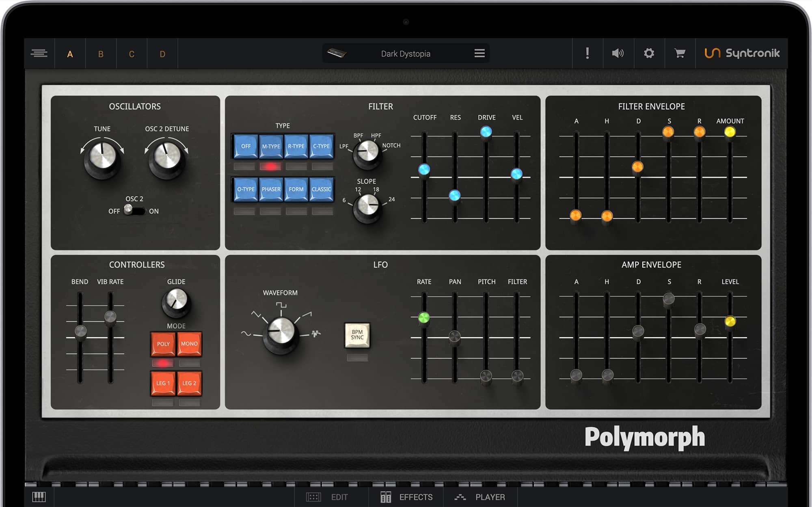Image resolution: width=812 pixels, height=507 pixels.
Task: Click the LFO FILTER slider handle
Action: pos(517,376)
